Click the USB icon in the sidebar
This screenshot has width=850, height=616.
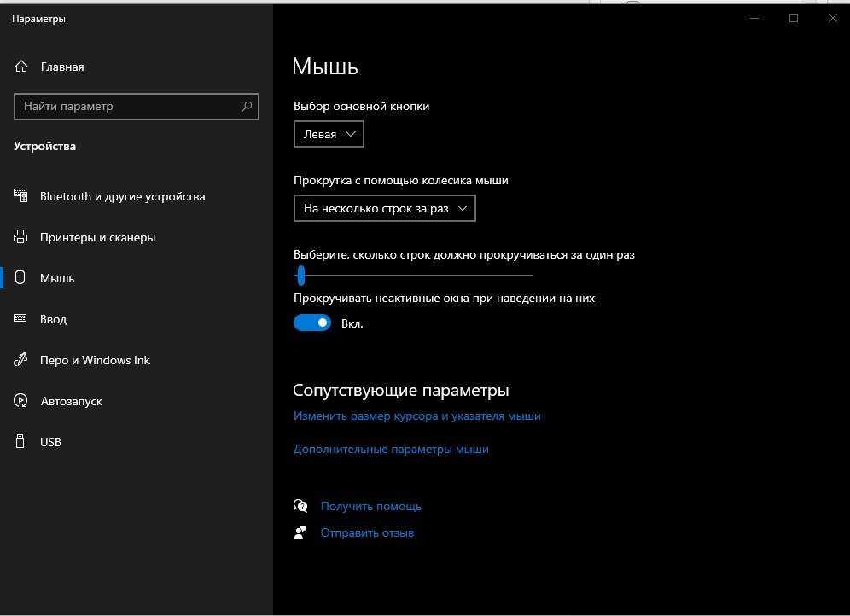pyautogui.click(x=21, y=442)
